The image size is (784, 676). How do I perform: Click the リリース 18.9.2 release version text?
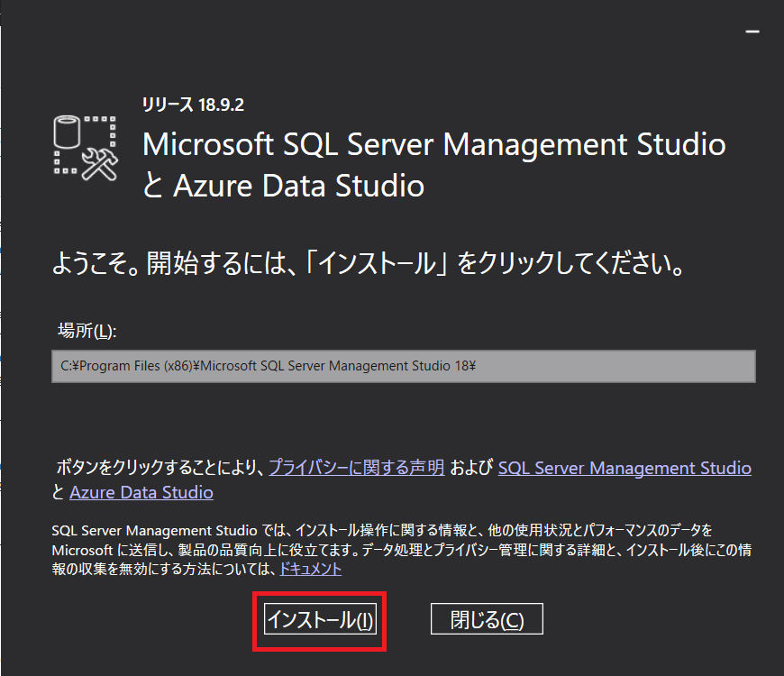pos(193,105)
